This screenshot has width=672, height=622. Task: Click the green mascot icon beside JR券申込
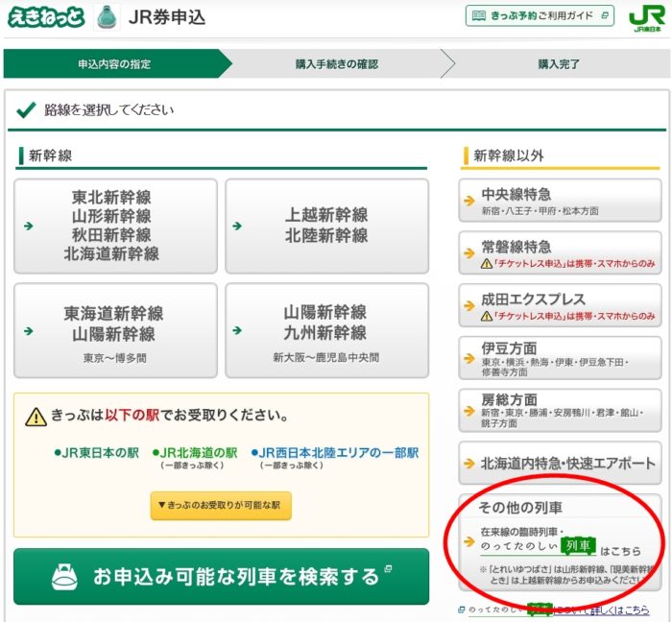(107, 17)
